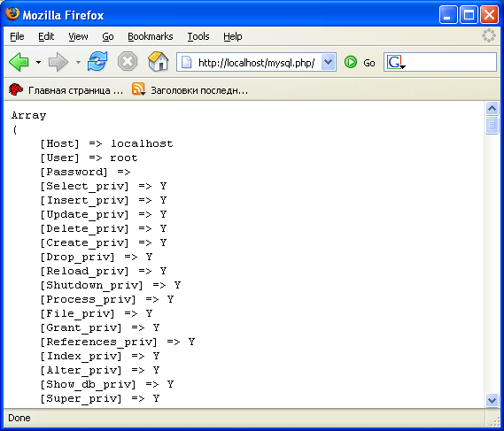Click the [Show_db_priv] => Y line
The height and width of the screenshot is (431, 504).
[x=106, y=384]
